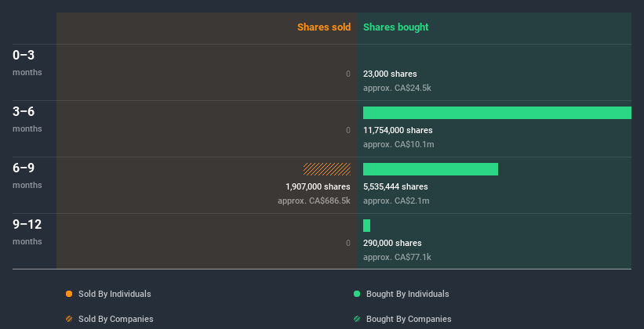Click the approx. CA$77.1k amount

pos(397,257)
